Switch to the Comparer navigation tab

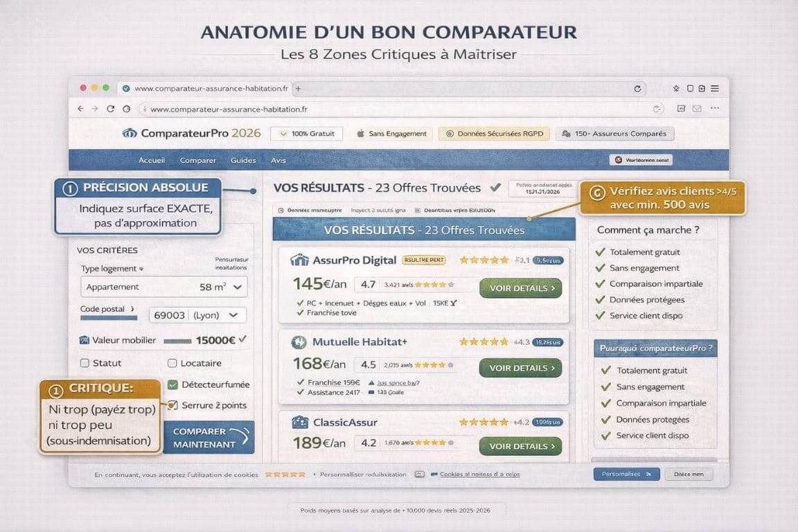point(197,160)
